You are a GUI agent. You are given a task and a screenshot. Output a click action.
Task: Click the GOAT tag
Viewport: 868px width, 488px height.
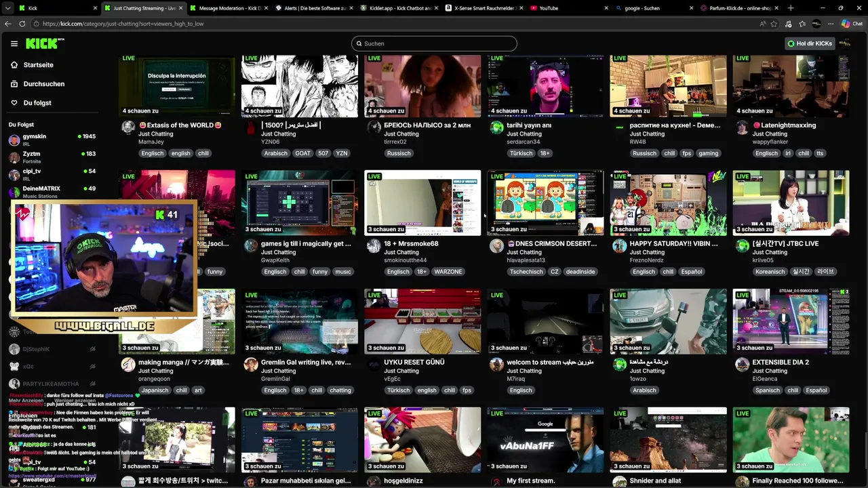302,153
